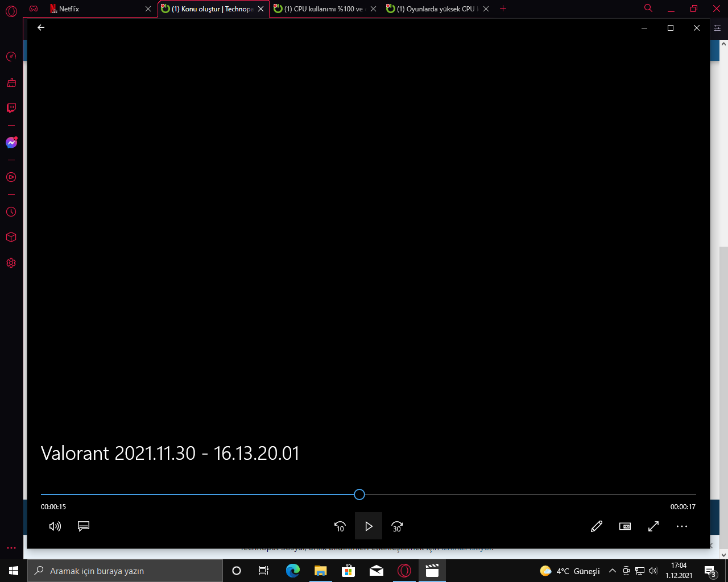
Task: Click the video seek bar handle
Action: tap(359, 494)
